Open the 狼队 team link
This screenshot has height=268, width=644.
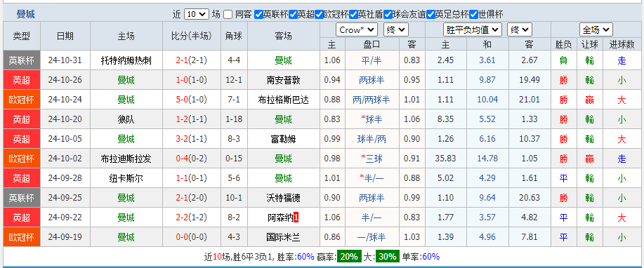tap(126, 119)
